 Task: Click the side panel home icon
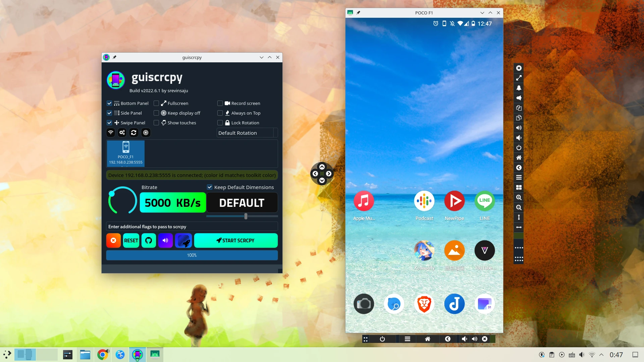click(x=519, y=158)
